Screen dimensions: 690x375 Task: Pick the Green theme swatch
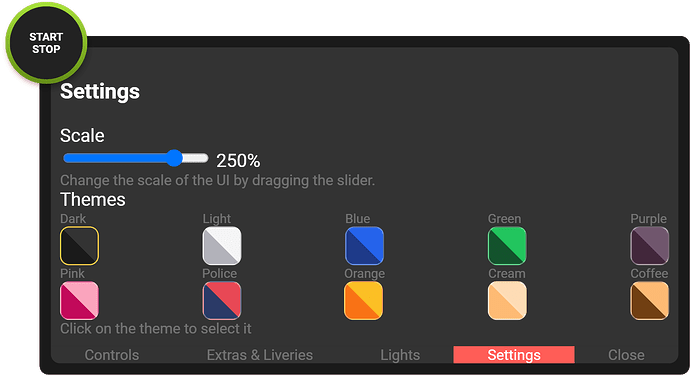point(507,246)
